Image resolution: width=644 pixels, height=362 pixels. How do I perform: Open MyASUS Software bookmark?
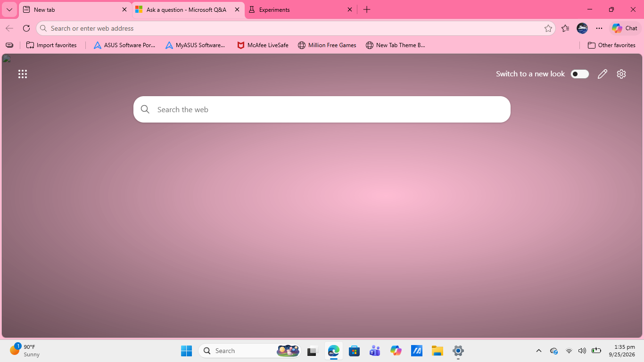pos(196,45)
